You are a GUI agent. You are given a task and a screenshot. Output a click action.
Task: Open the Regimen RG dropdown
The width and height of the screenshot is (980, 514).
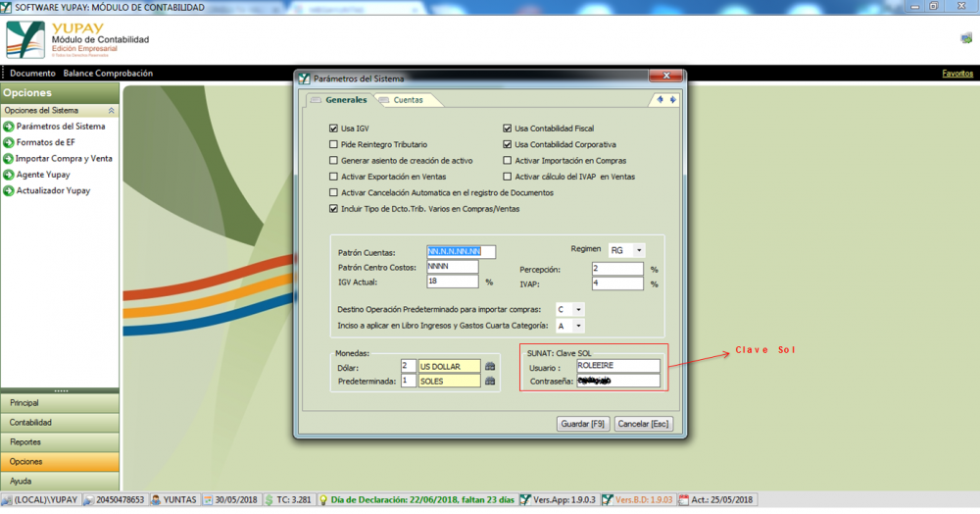tap(639, 250)
